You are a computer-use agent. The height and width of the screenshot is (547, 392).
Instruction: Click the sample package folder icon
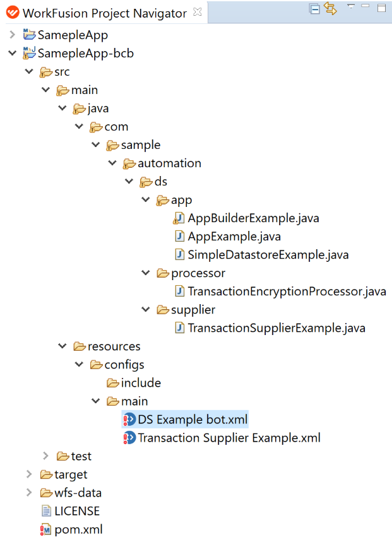[x=113, y=145]
